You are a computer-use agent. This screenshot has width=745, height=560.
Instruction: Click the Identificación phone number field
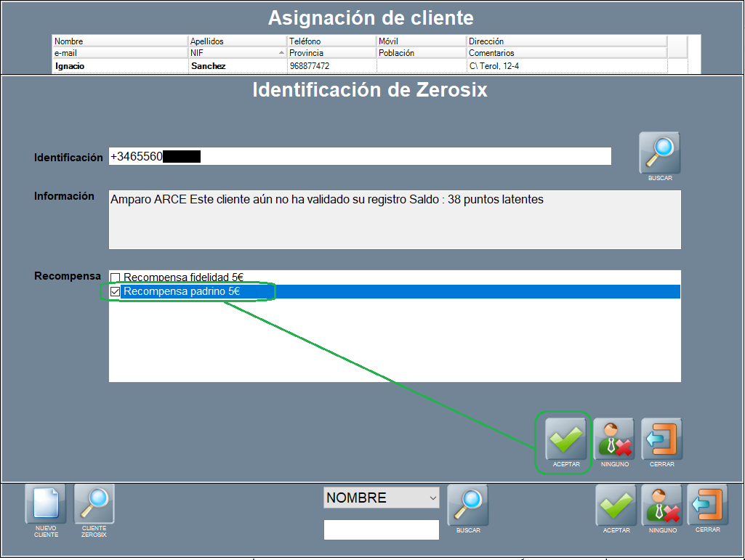pyautogui.click(x=360, y=157)
